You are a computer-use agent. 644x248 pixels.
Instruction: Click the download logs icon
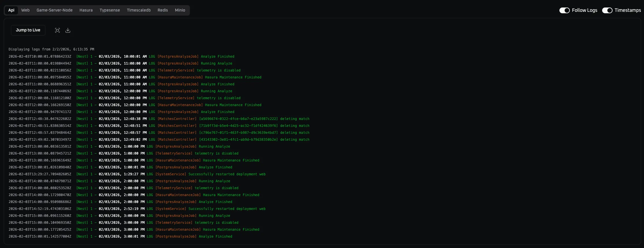point(68,30)
